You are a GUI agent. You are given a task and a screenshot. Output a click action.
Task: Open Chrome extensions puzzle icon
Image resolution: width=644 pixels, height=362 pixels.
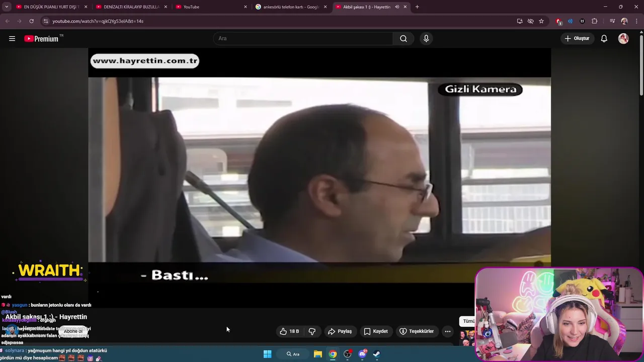[595, 21]
